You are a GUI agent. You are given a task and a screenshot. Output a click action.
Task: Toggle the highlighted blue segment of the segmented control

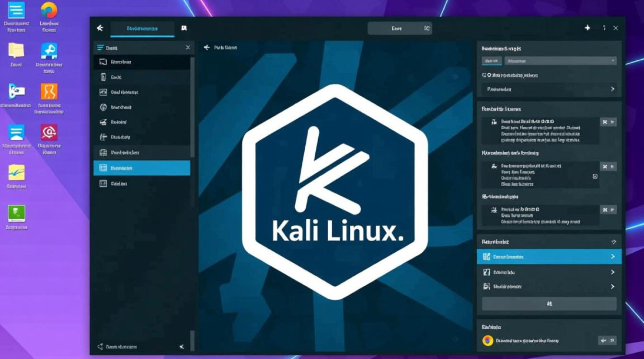(492, 61)
